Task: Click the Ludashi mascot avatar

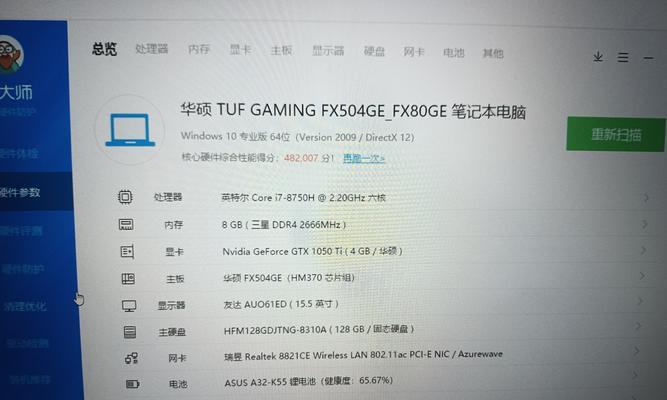Action: click(x=11, y=54)
